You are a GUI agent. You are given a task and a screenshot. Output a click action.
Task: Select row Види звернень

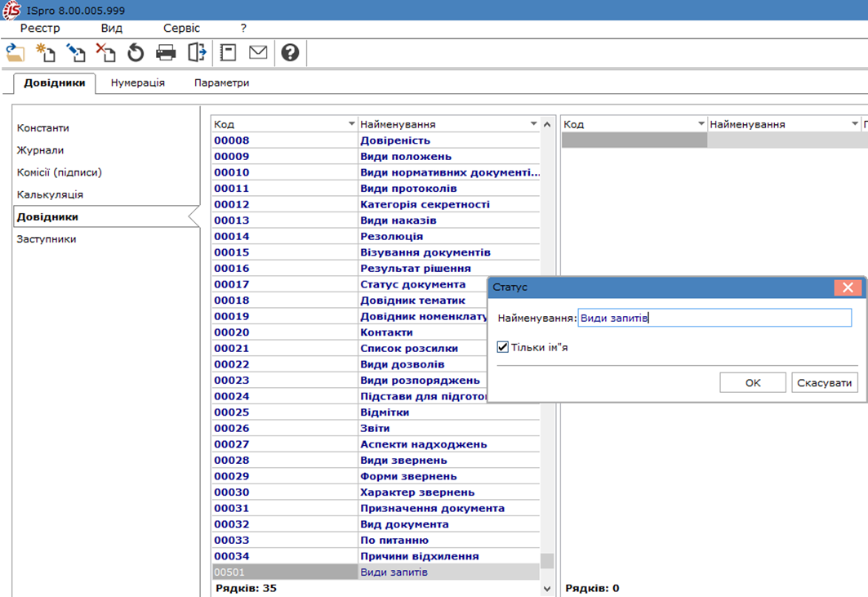click(x=376, y=461)
